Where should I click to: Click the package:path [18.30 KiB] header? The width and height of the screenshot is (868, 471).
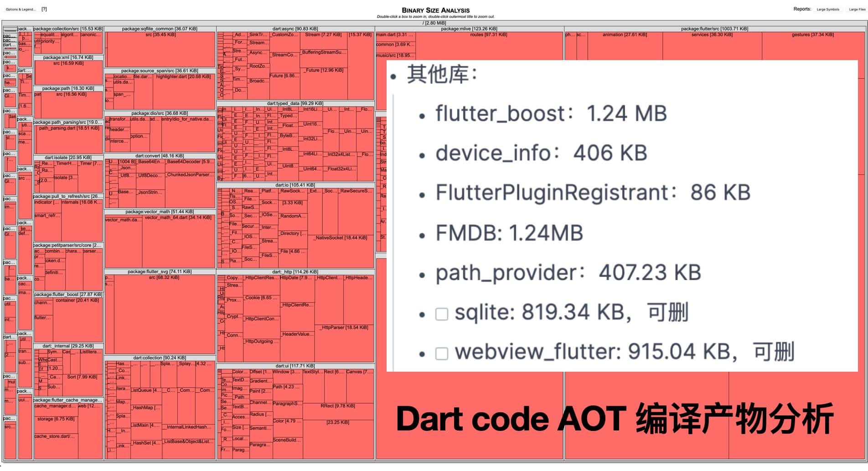[68, 88]
